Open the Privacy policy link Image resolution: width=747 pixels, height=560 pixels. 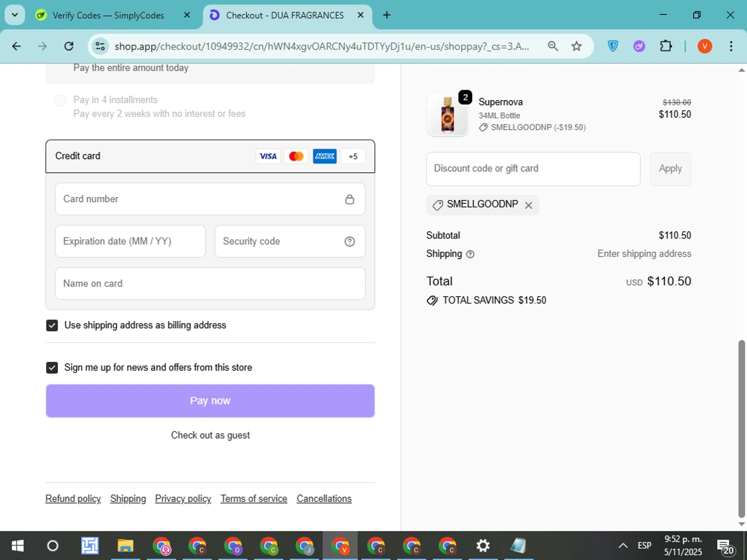coord(183,499)
